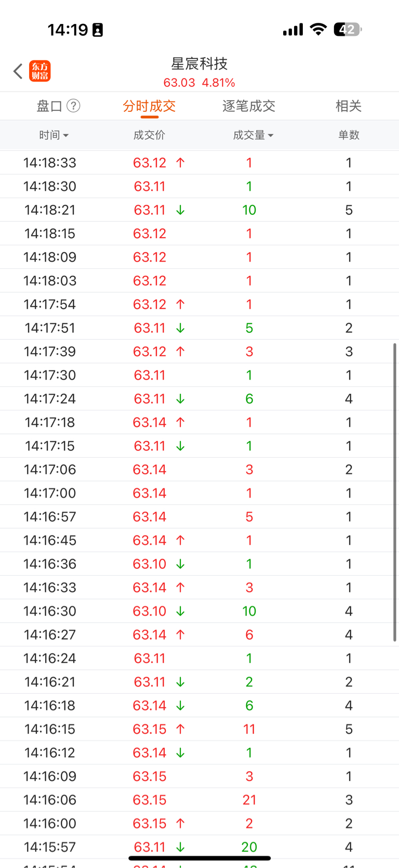
Task: Check the battery indicator in status bar
Action: point(348,30)
